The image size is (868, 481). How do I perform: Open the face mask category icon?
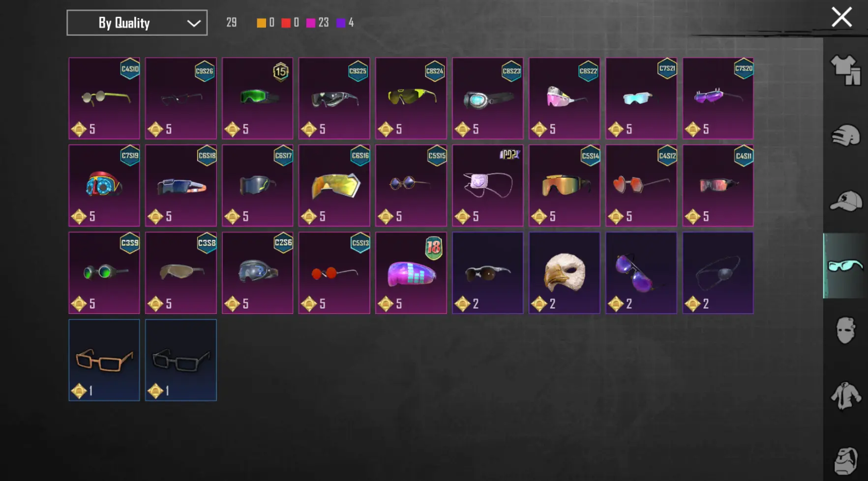pos(845,330)
